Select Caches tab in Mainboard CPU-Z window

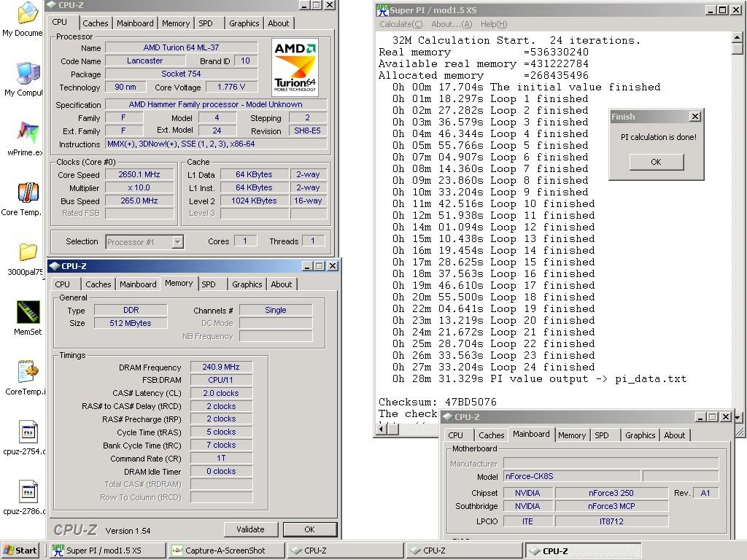pos(491,435)
